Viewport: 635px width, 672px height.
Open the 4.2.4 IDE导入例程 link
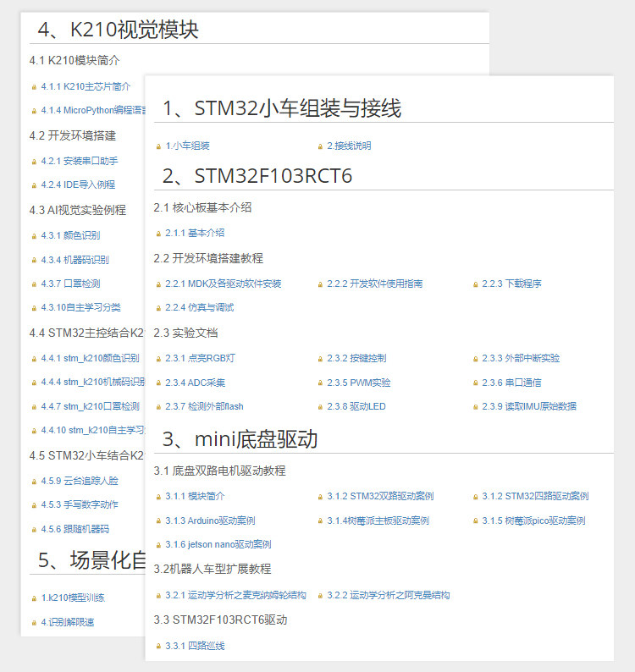(78, 185)
